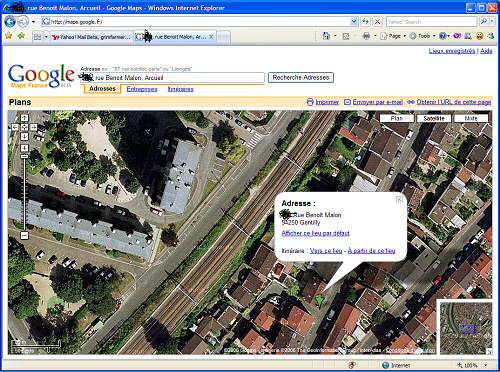Click the green address marker on map
The image size is (500, 372).
point(320,299)
